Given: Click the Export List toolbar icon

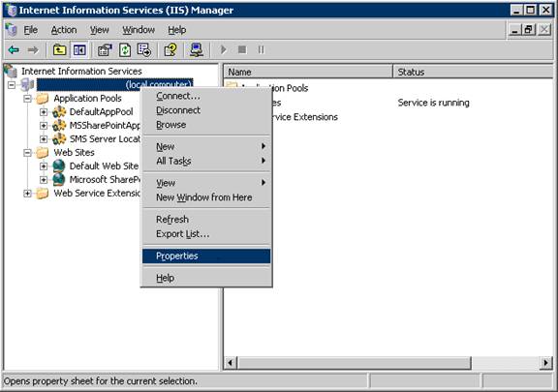Looking at the screenshot, I should [144, 49].
